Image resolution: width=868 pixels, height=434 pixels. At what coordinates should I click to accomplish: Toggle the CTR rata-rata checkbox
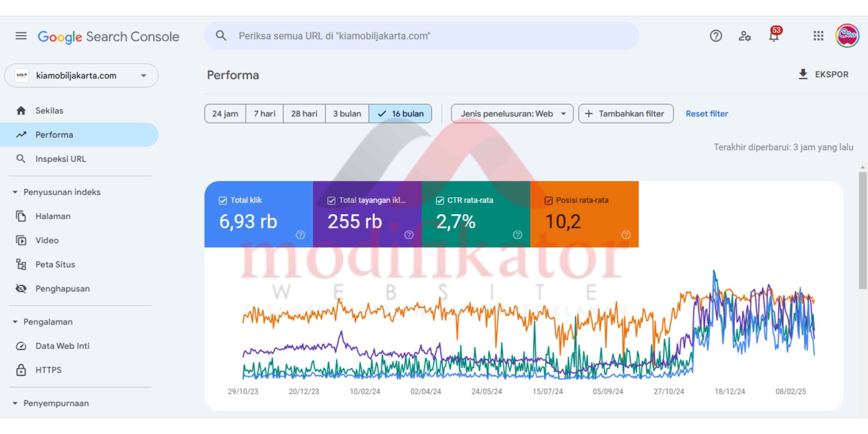point(440,201)
